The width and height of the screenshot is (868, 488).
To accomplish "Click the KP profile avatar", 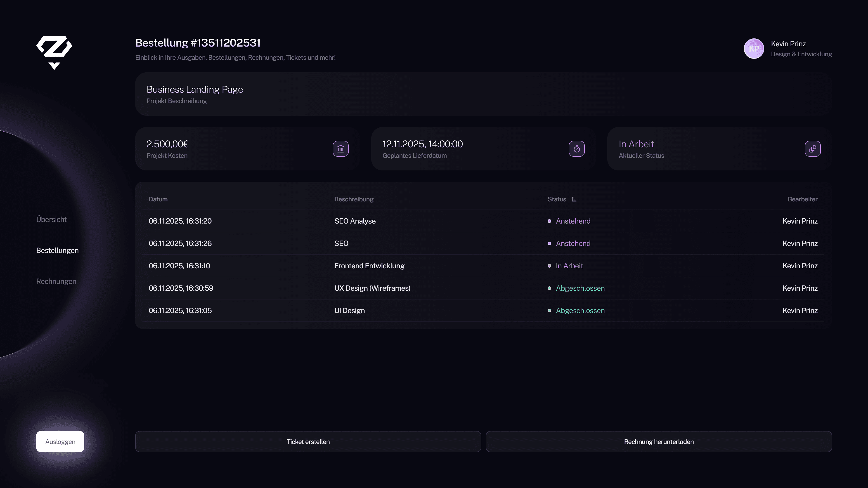I will coord(754,49).
